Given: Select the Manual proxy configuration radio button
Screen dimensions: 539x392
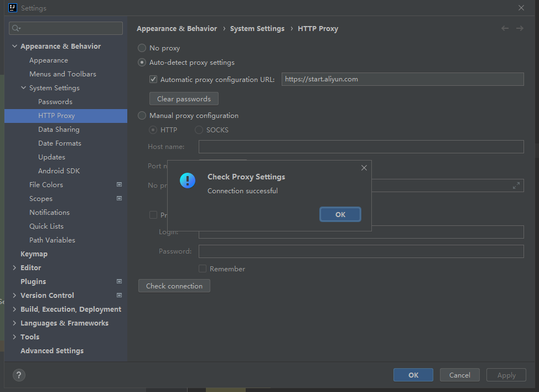Looking at the screenshot, I should 142,115.
